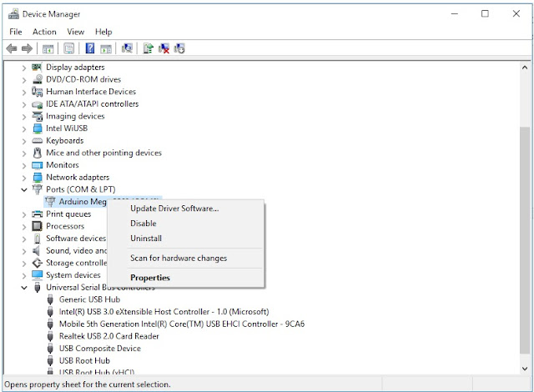Viewport: 534px width, 392px height.
Task: Click the Scan for hardware changes toolbar icon
Action: tap(127, 48)
